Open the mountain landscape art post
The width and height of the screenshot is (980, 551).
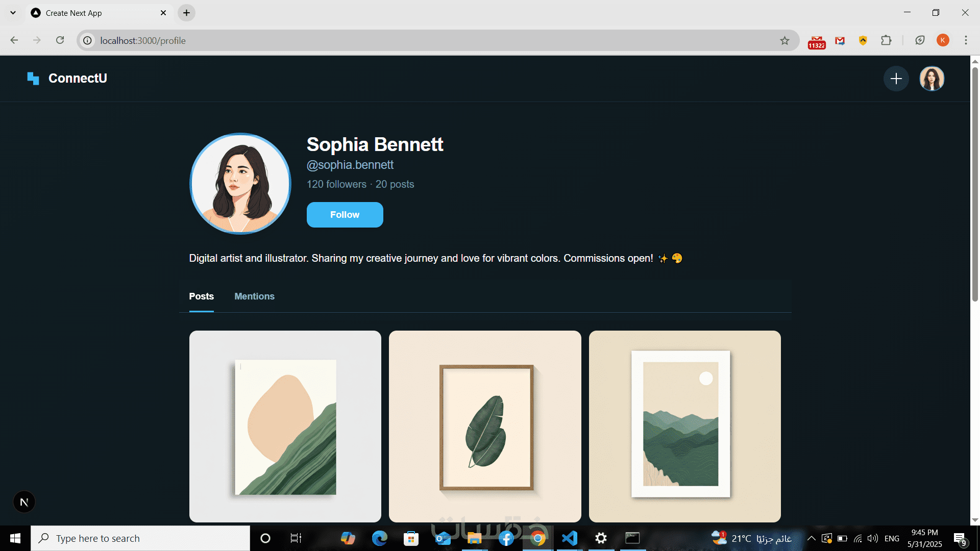pyautogui.click(x=684, y=426)
